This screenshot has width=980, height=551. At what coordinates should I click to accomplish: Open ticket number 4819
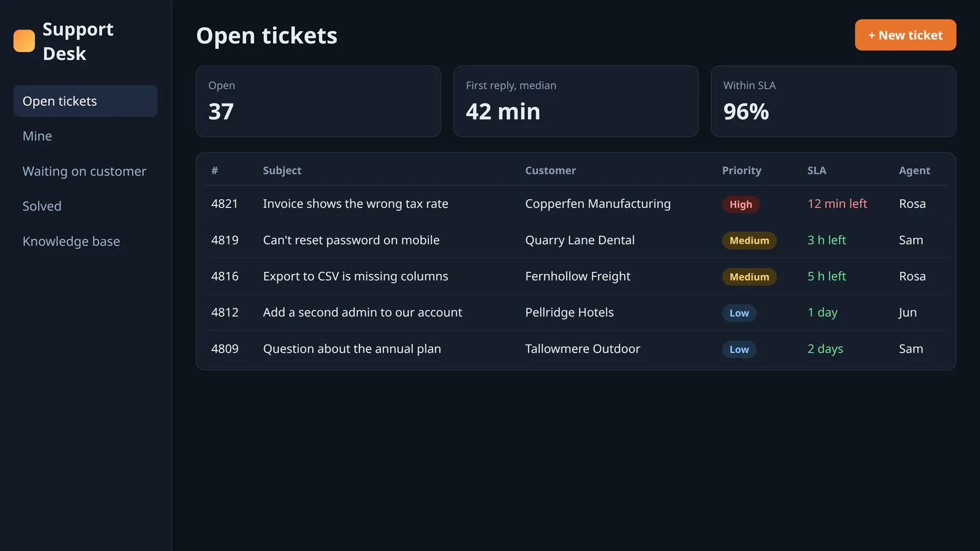pos(225,240)
